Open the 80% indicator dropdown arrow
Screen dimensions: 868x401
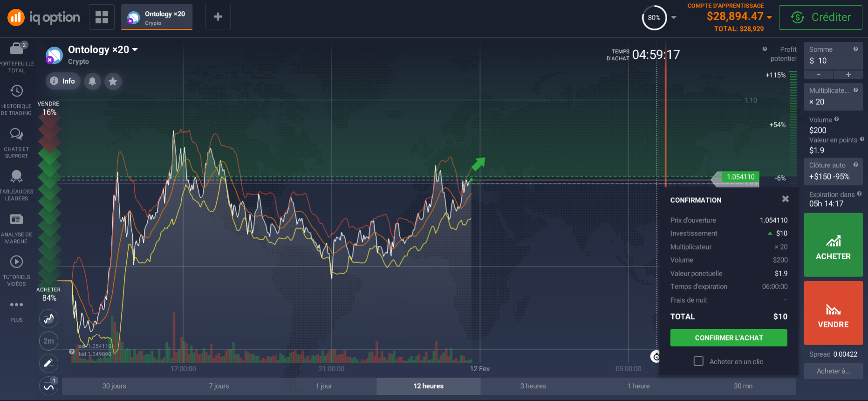click(674, 18)
